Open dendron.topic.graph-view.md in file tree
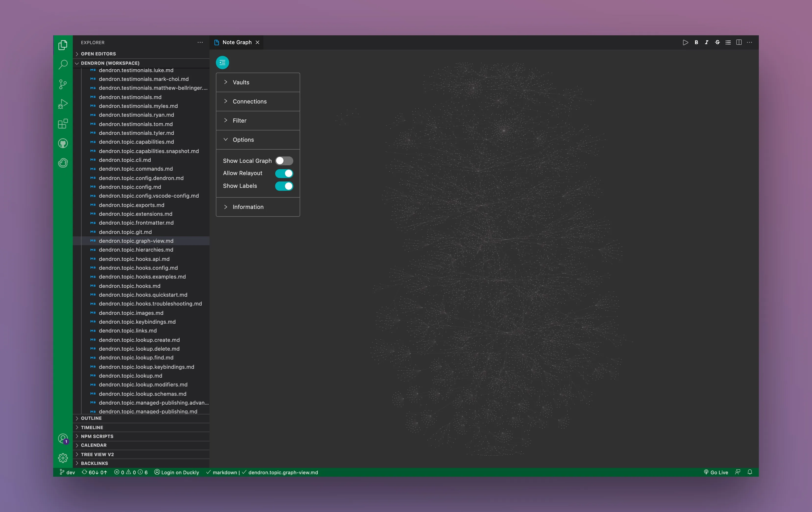This screenshot has height=512, width=812. (x=141, y=241)
